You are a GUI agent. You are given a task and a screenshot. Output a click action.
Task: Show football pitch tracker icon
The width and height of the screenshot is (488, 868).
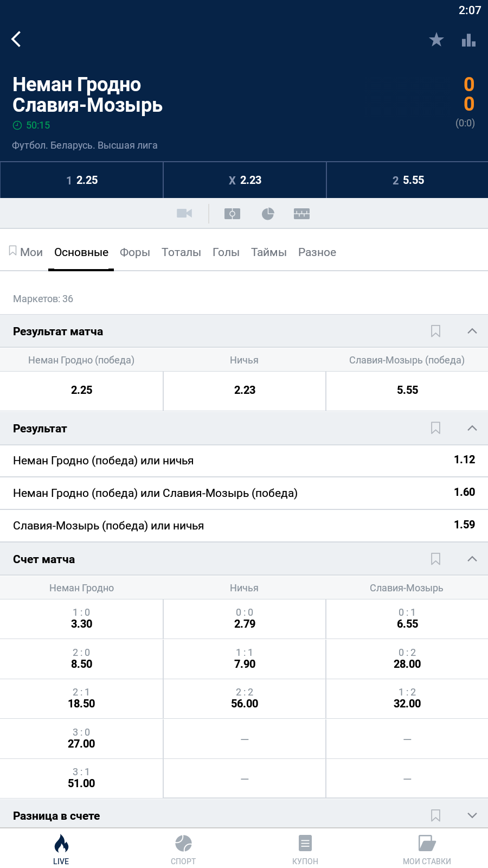[x=232, y=214]
